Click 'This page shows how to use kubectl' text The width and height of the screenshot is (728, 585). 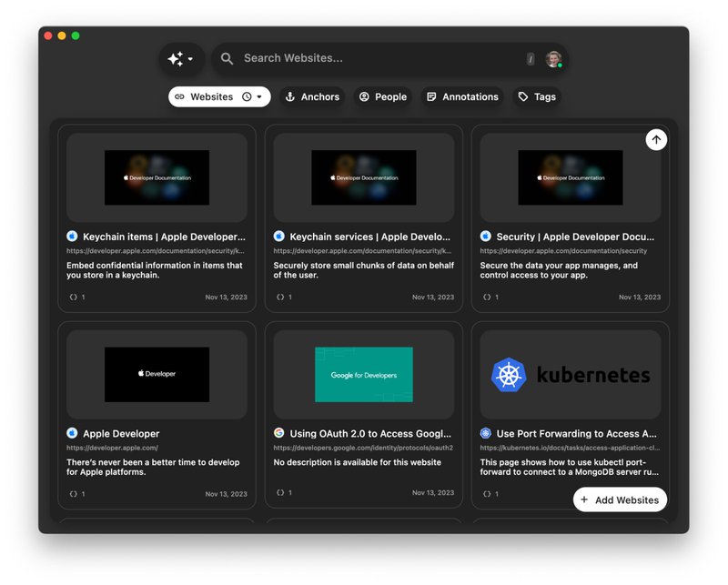[x=570, y=467]
